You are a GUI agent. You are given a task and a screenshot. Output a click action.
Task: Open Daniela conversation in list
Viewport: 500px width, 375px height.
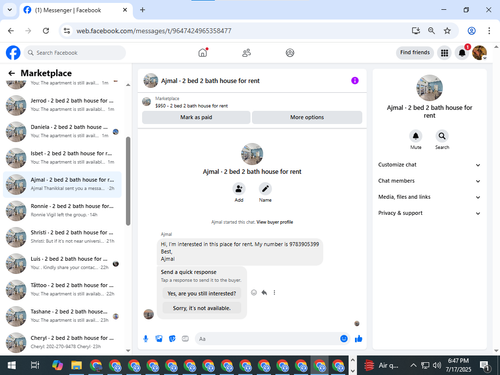62,131
